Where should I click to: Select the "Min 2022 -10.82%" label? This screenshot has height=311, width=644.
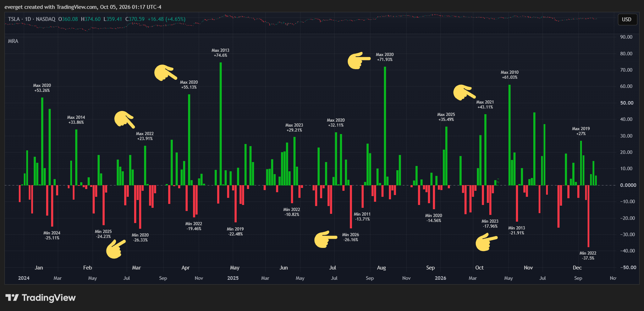[292, 212]
